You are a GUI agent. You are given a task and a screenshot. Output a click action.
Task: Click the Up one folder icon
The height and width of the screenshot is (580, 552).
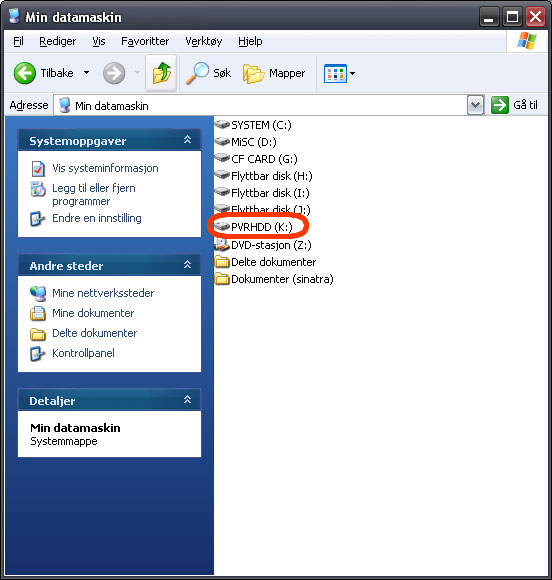tap(161, 73)
